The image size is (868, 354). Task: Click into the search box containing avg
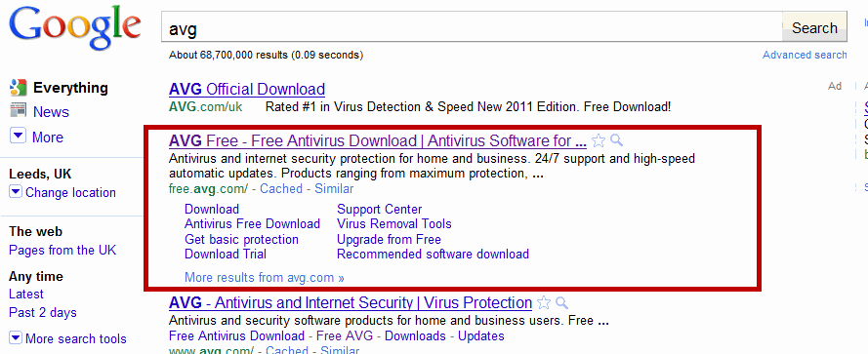tap(472, 27)
